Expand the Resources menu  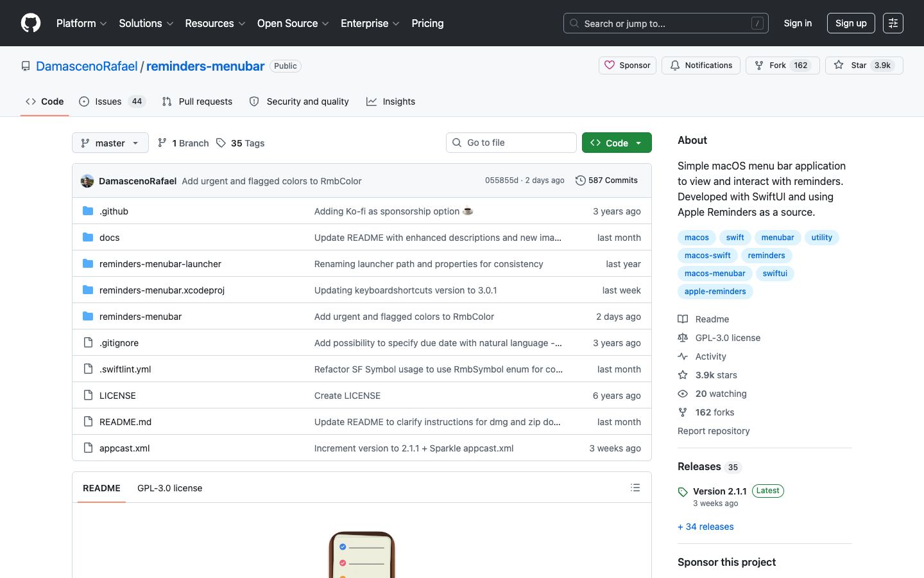(x=215, y=23)
